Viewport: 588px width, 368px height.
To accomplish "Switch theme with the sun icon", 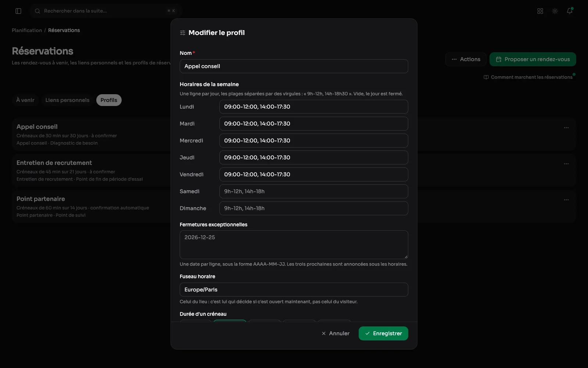I will (x=555, y=11).
